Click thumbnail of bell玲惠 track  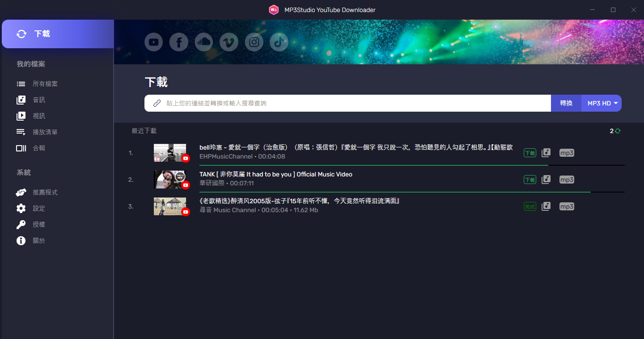click(x=170, y=153)
